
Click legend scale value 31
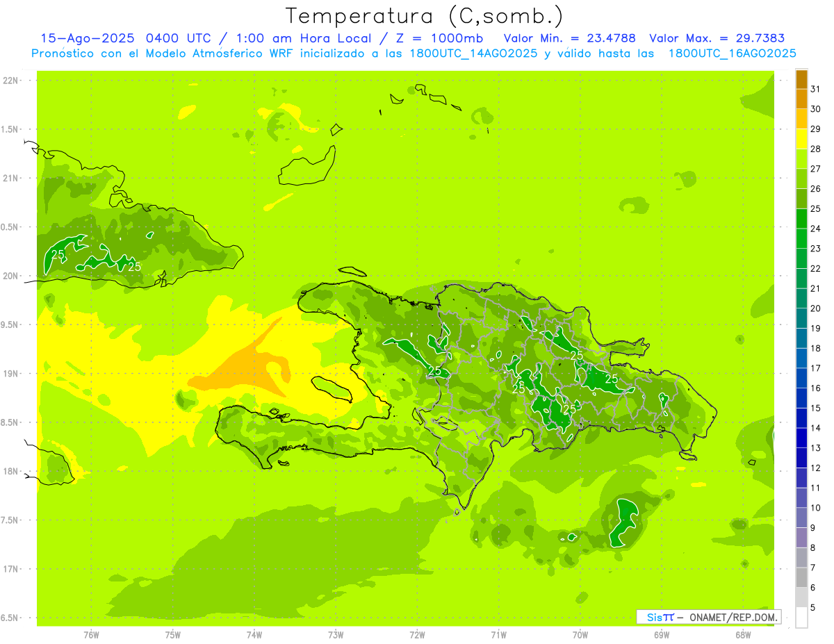[815, 89]
